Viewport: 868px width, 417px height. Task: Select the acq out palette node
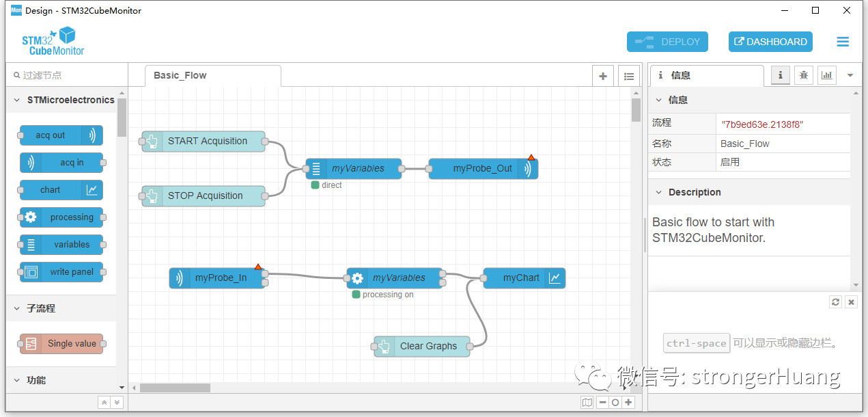tap(61, 135)
